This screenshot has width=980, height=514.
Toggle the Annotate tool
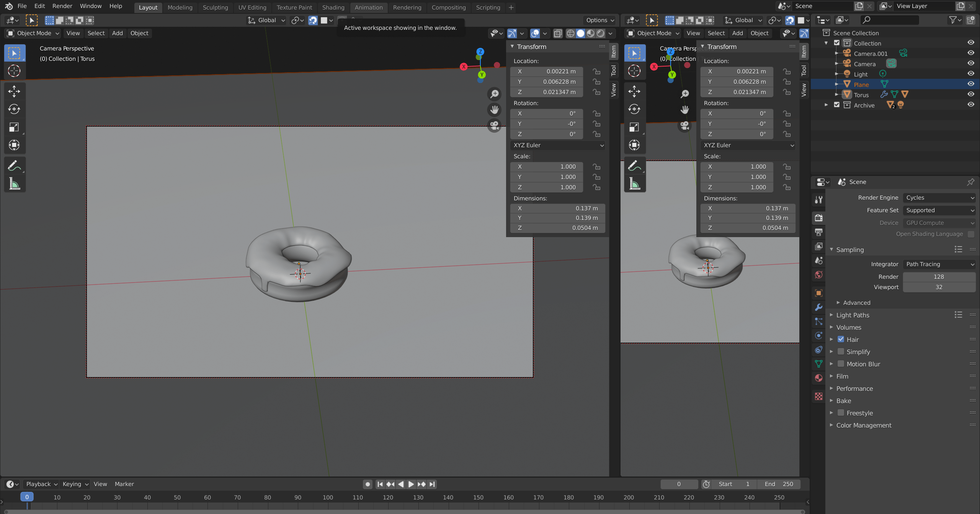[x=14, y=165]
